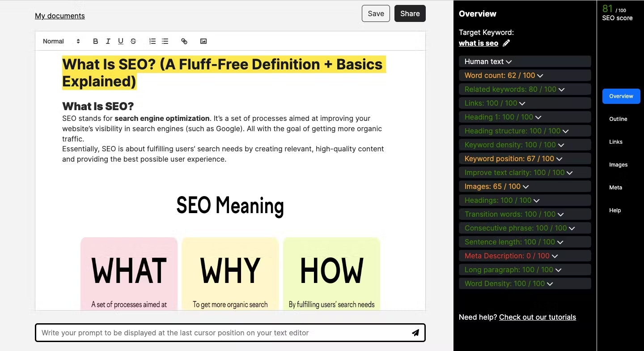Open the Normal text style dropdown

tap(61, 41)
